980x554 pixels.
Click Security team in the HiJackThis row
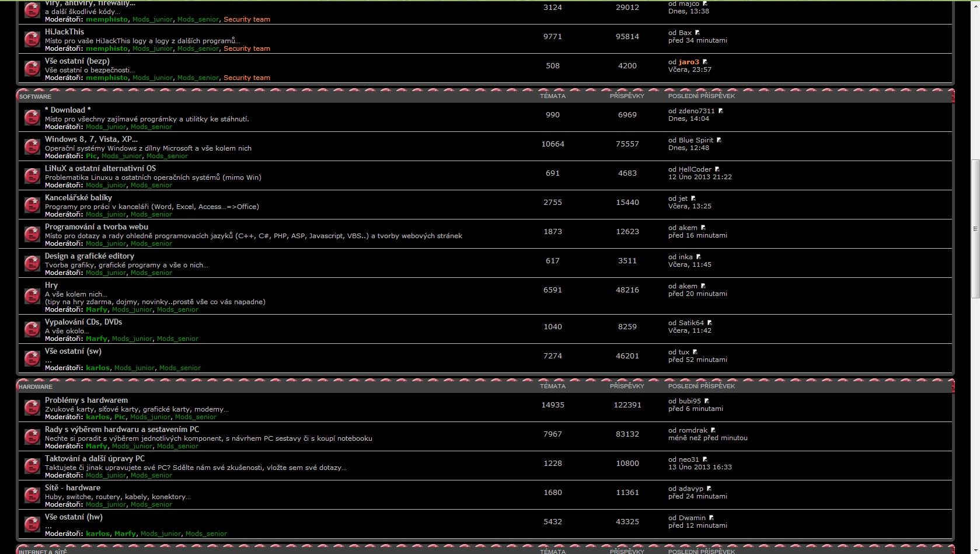[x=247, y=48]
